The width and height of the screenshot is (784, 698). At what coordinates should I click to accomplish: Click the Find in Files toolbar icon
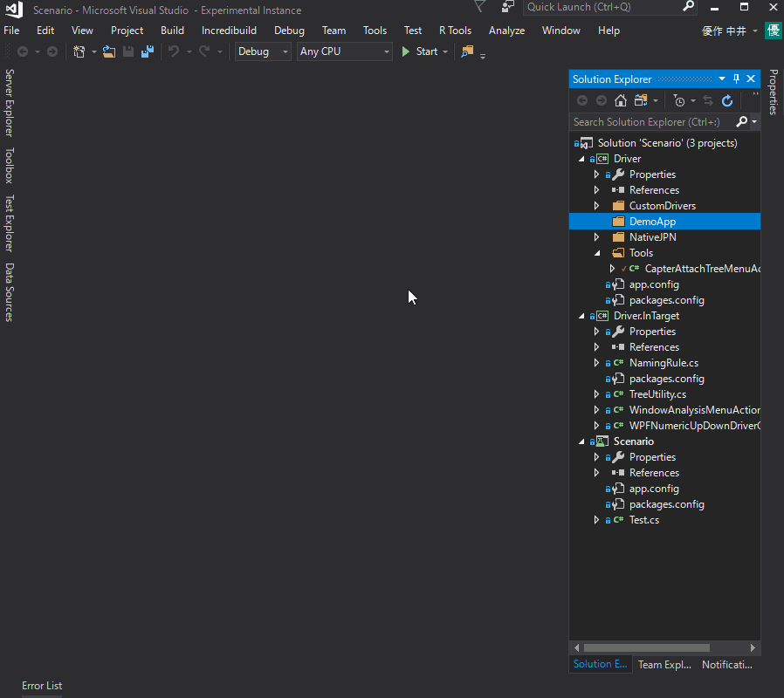click(x=467, y=51)
